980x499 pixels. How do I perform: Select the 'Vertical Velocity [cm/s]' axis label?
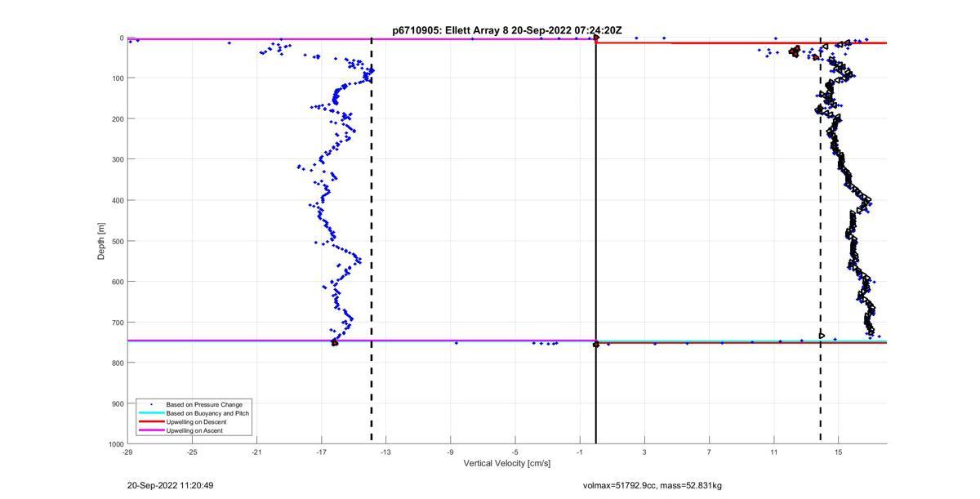tap(507, 463)
